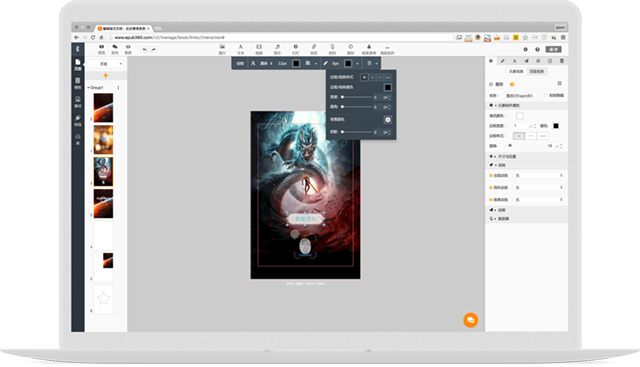The height and width of the screenshot is (367, 640).
Task: Click the first slider track in the border popup
Action: pos(357,97)
